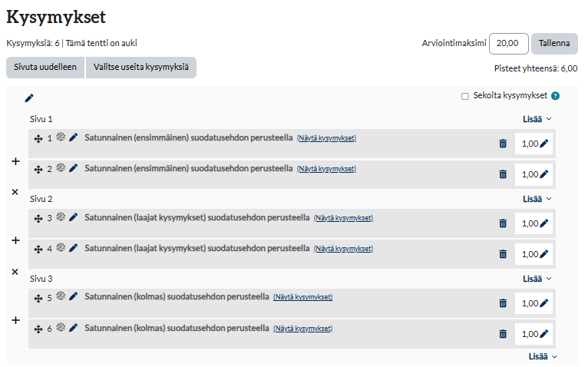The height and width of the screenshot is (367, 588).
Task: Click move handle for question 3
Action: [38, 218]
